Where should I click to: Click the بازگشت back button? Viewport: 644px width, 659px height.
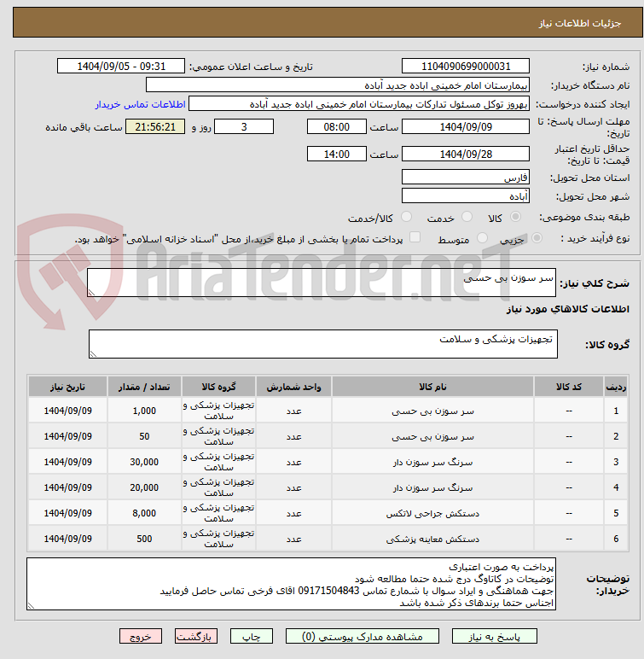196,636
